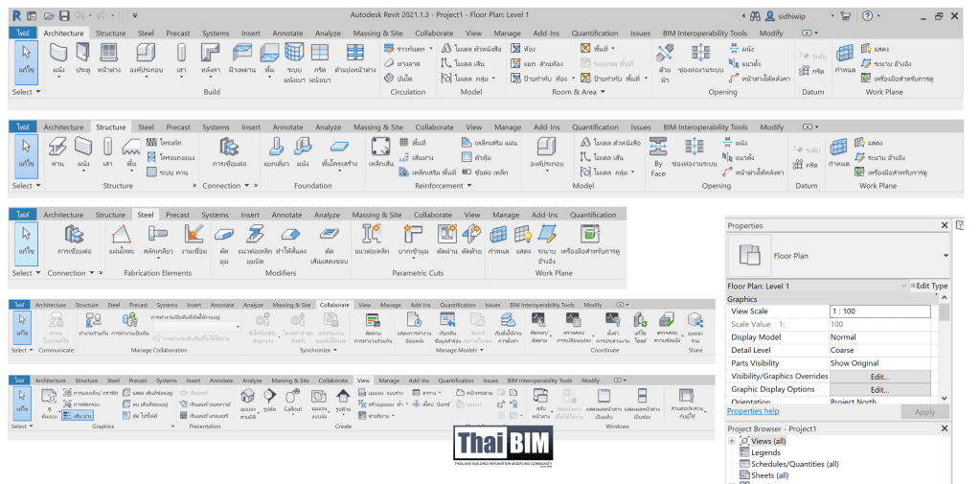Click the Callout tool in View ribbon

(293, 399)
